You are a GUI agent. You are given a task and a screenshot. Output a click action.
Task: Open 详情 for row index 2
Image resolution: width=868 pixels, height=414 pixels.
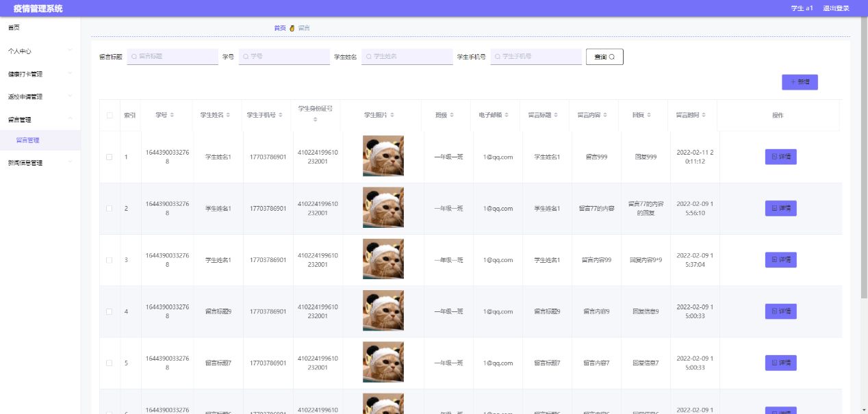coord(780,208)
